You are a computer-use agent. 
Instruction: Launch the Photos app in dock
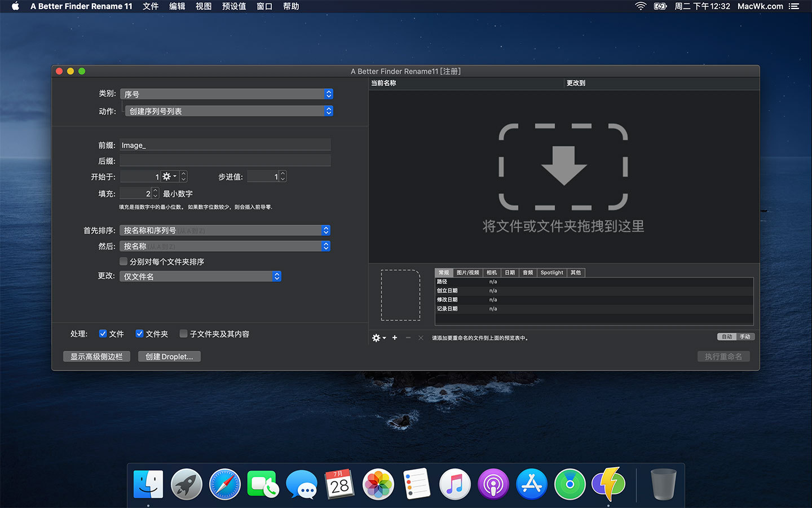378,484
